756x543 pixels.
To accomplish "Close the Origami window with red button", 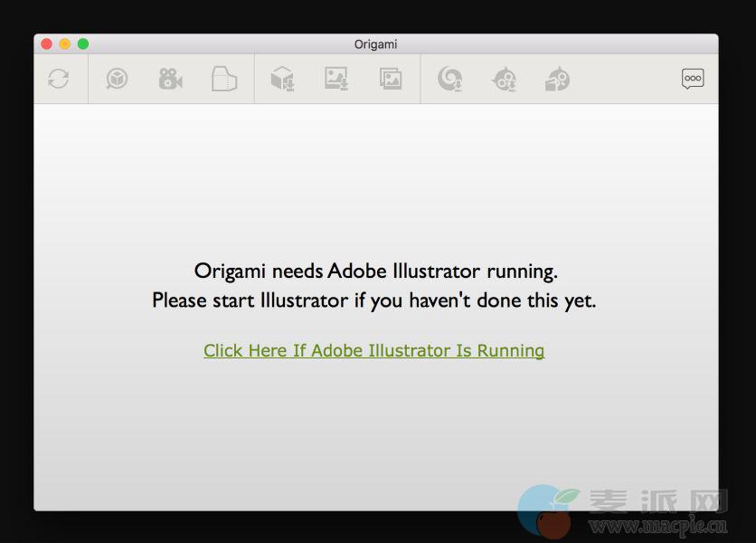I will click(x=47, y=43).
